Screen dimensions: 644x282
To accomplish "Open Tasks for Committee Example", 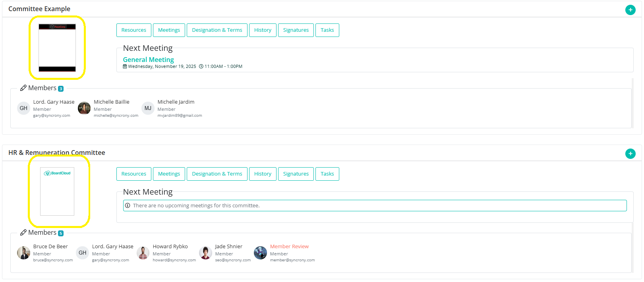I will coord(327,30).
